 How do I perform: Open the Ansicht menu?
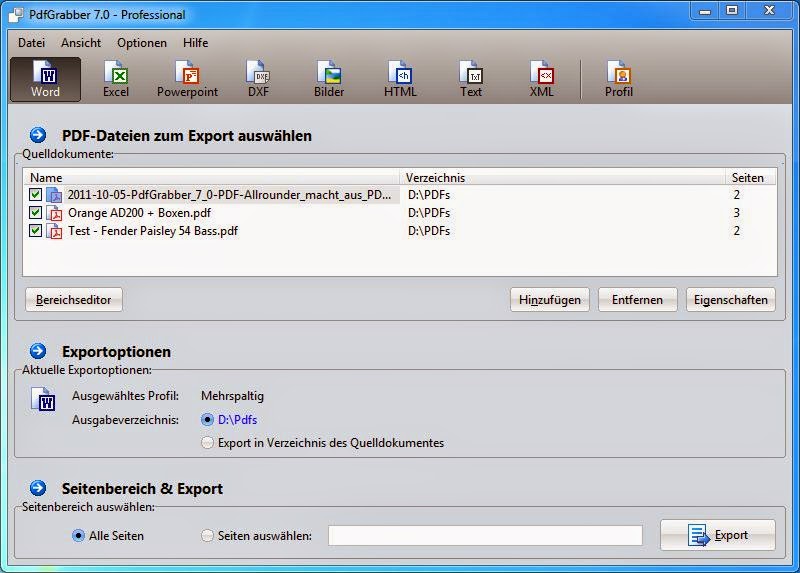81,43
